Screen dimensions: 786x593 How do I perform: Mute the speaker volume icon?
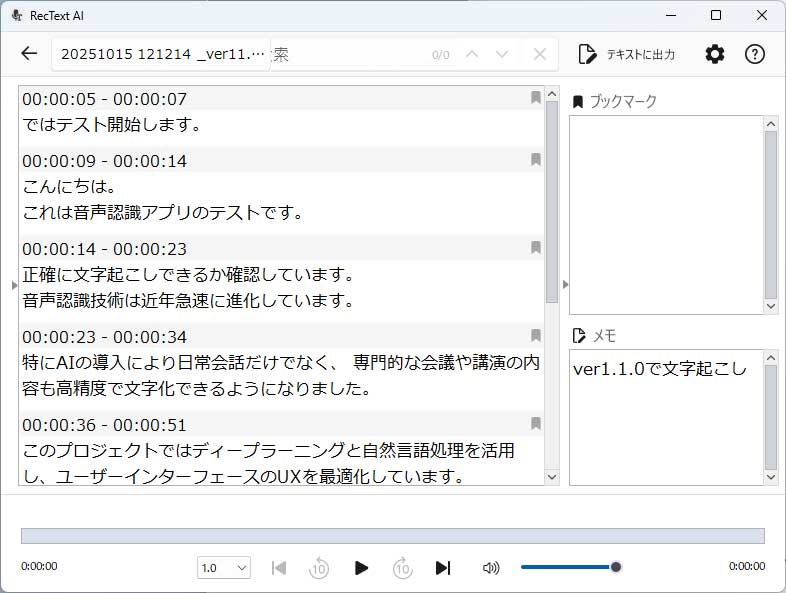[x=490, y=568]
